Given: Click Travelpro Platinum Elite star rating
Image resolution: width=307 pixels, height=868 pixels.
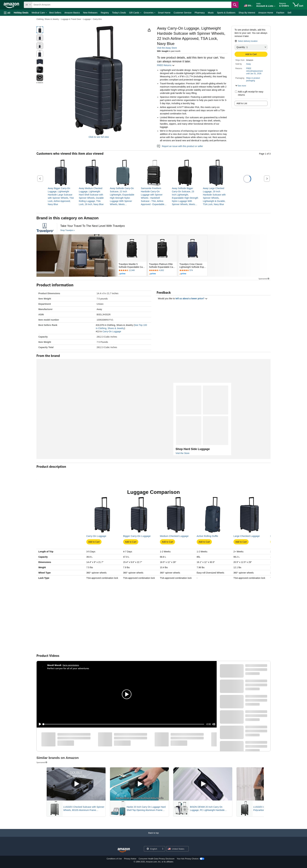Looking at the screenshot, I should (153, 270).
